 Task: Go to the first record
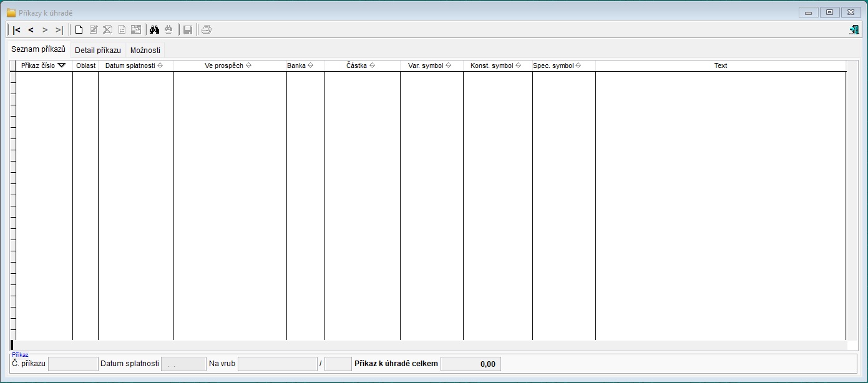pos(17,29)
